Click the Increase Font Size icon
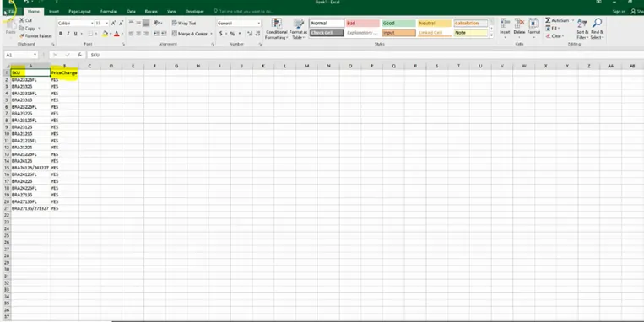644x322 pixels. [x=114, y=24]
